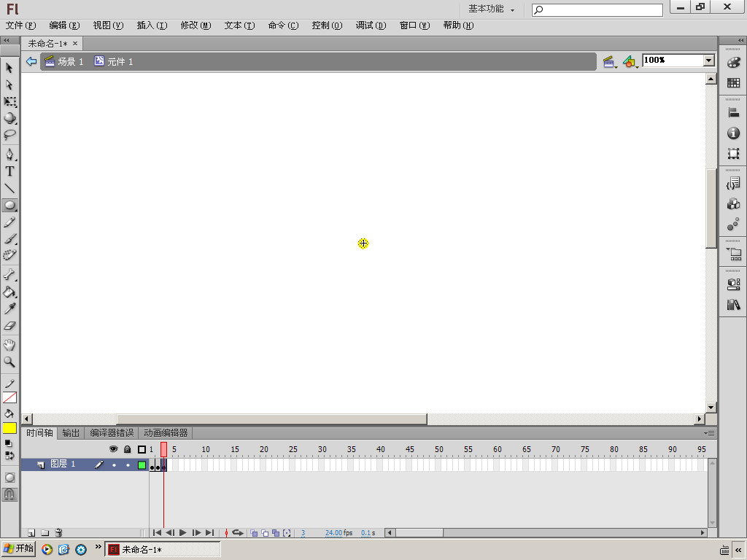The image size is (747, 560).
Task: Open the Library panel icon
Action: click(x=734, y=305)
